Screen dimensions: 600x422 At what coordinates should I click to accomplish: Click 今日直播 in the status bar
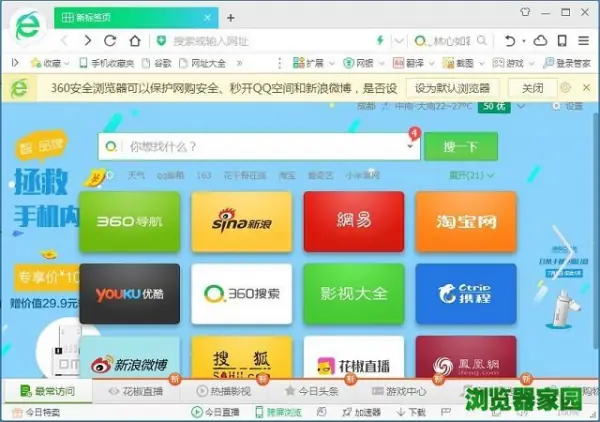click(215, 412)
